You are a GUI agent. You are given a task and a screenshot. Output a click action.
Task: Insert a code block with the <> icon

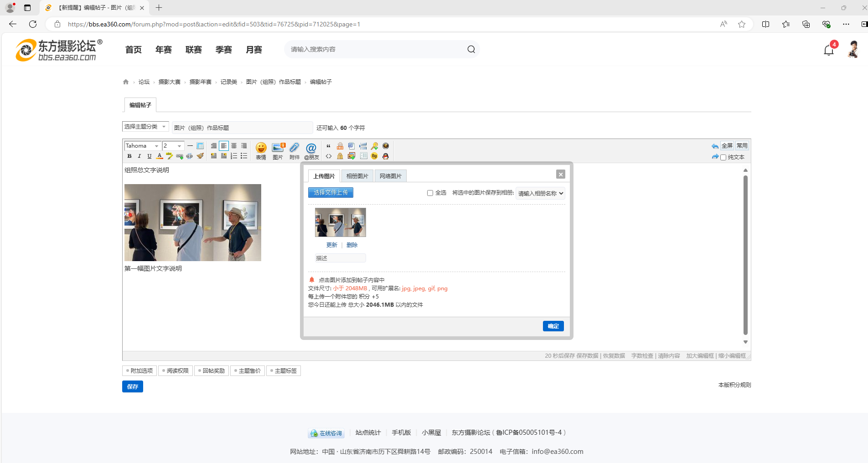coord(329,156)
